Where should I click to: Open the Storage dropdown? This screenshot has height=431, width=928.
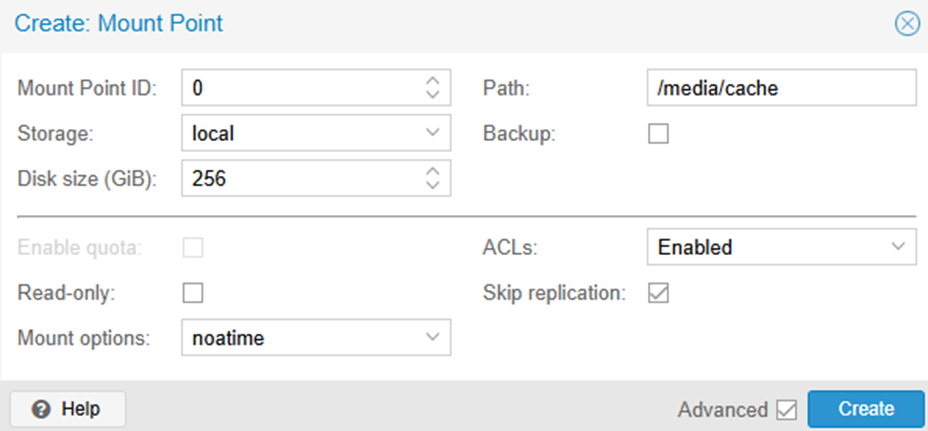(x=432, y=132)
